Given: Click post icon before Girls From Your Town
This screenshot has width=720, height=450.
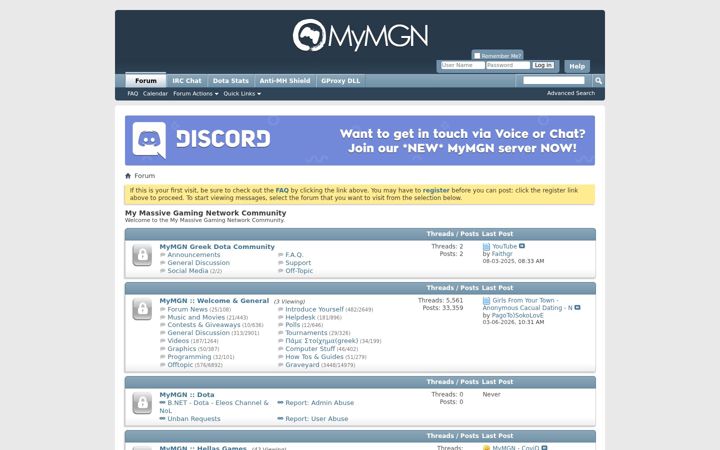Looking at the screenshot, I should pyautogui.click(x=486, y=301).
